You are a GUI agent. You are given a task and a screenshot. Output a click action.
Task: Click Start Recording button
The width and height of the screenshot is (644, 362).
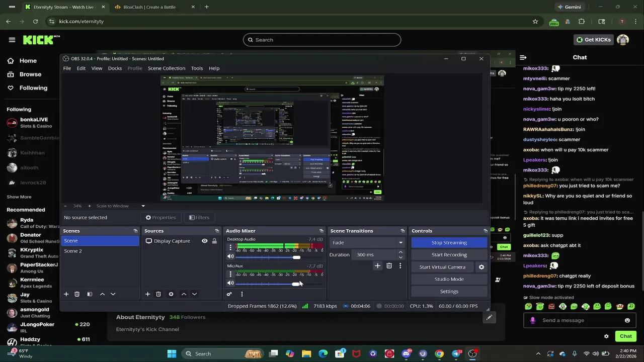click(449, 255)
